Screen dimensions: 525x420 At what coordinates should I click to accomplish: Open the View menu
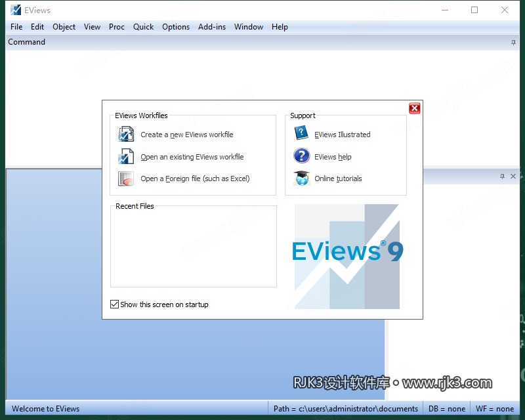pos(92,27)
